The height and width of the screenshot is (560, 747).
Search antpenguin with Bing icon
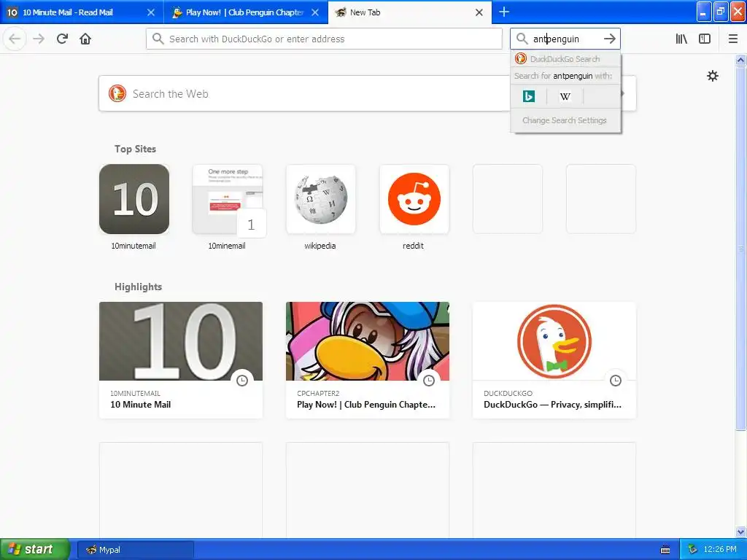[528, 96]
